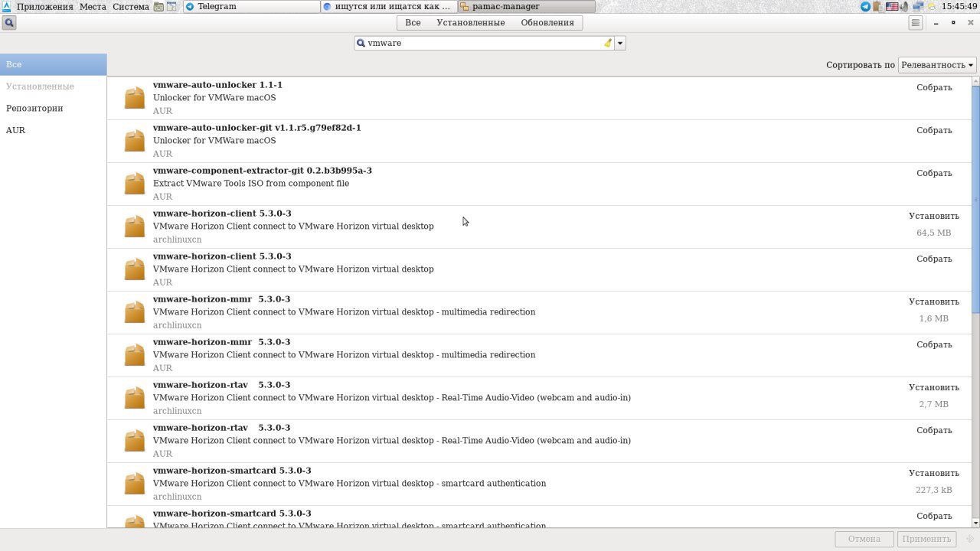Select package title 'vmware-auto-unlocker 1.1-1'
980x551 pixels.
(x=217, y=85)
